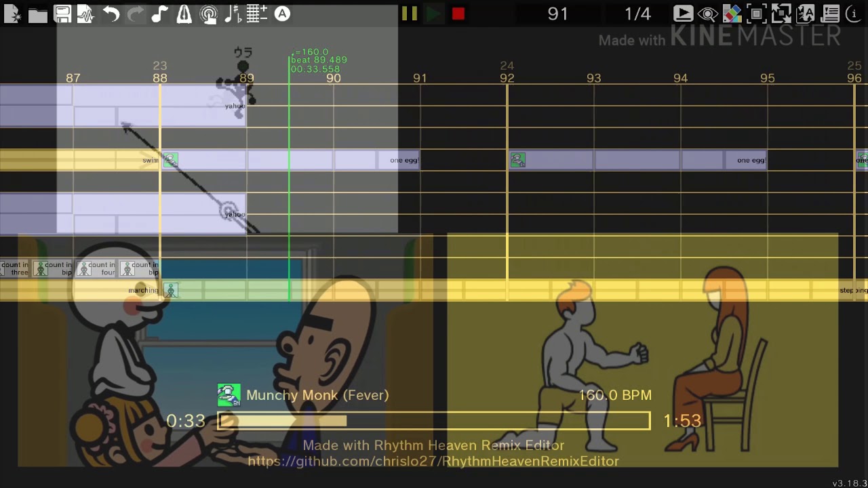Open the color palette theme icon

pyautogui.click(x=732, y=14)
